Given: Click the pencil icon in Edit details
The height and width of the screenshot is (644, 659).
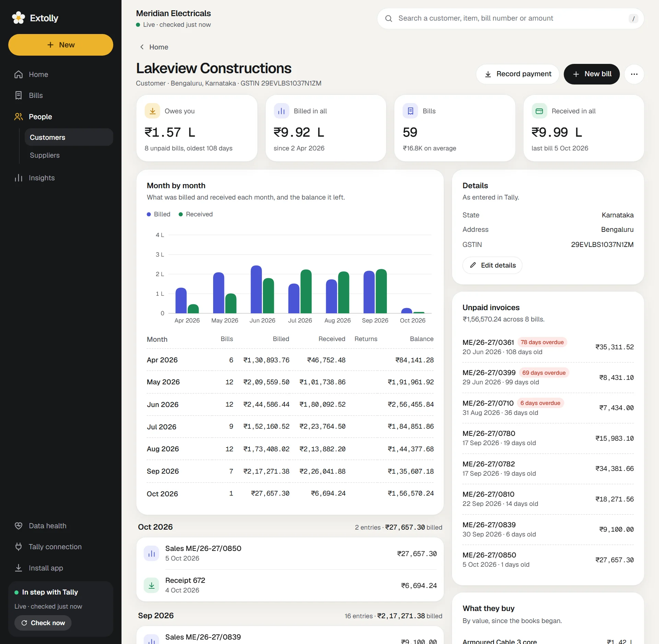Looking at the screenshot, I should click(x=473, y=265).
